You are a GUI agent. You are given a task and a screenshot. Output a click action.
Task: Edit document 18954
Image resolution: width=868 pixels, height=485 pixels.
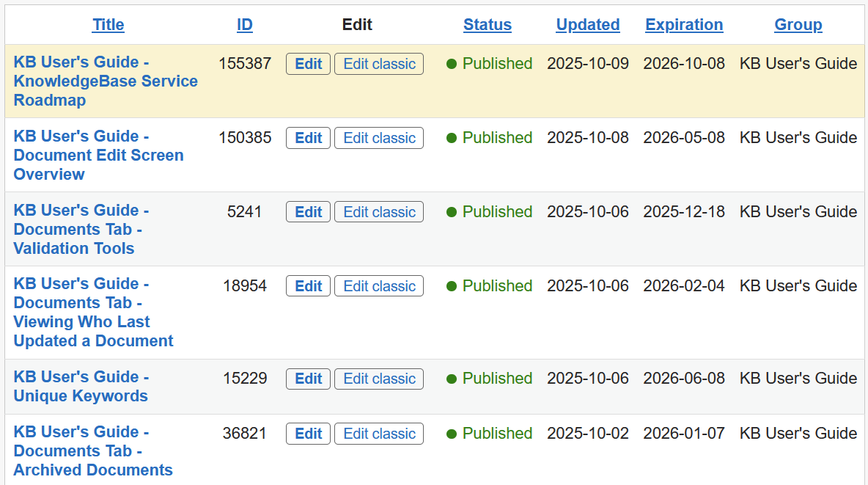[308, 286]
